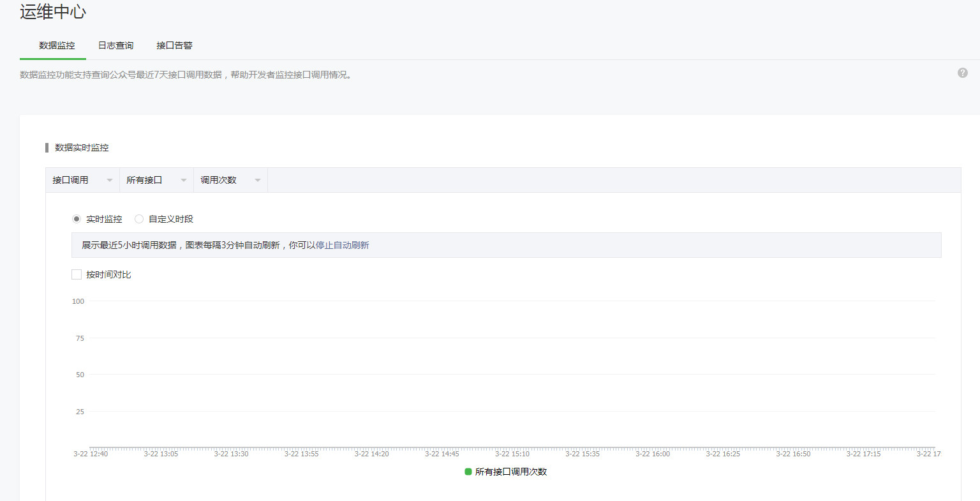This screenshot has width=980, height=501.
Task: Click the 3-22 15:10 time axis label
Action: point(512,454)
